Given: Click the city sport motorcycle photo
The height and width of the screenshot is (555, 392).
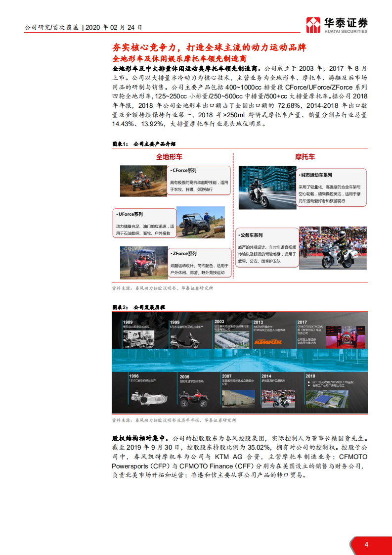Looking at the screenshot, I should pos(267,187).
